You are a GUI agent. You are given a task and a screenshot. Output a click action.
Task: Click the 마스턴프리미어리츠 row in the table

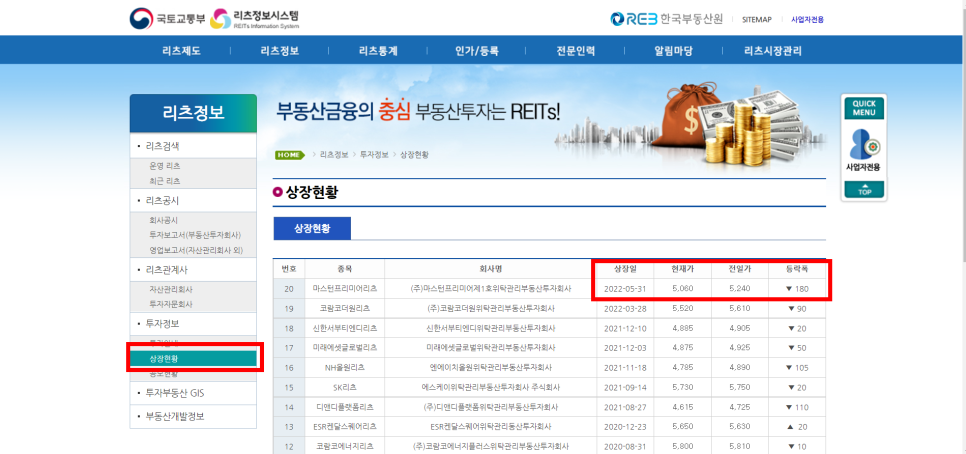[342, 288]
